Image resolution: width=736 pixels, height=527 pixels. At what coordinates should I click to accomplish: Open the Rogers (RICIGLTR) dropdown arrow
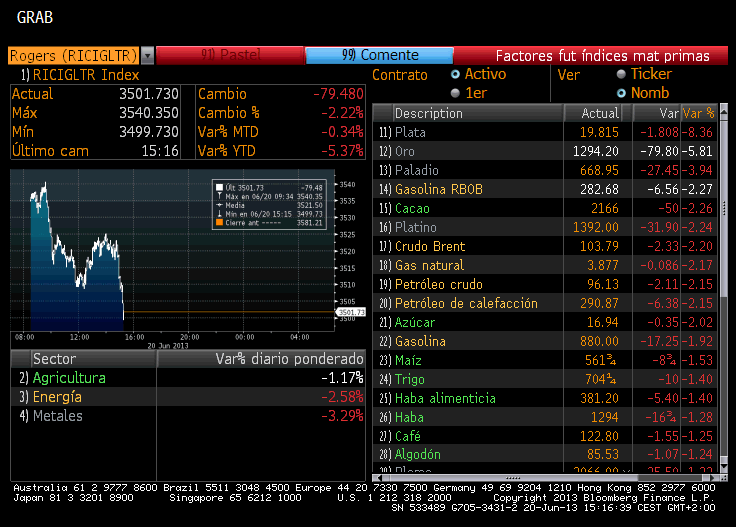tap(147, 56)
